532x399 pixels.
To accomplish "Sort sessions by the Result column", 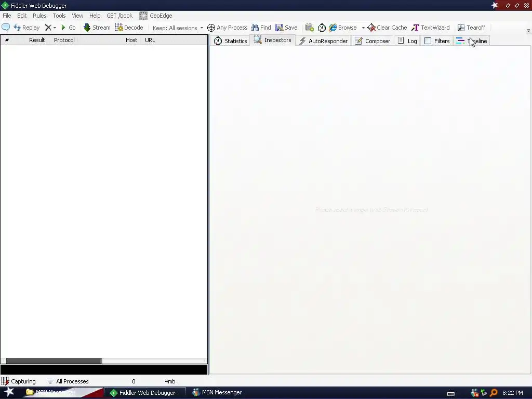I will point(37,40).
